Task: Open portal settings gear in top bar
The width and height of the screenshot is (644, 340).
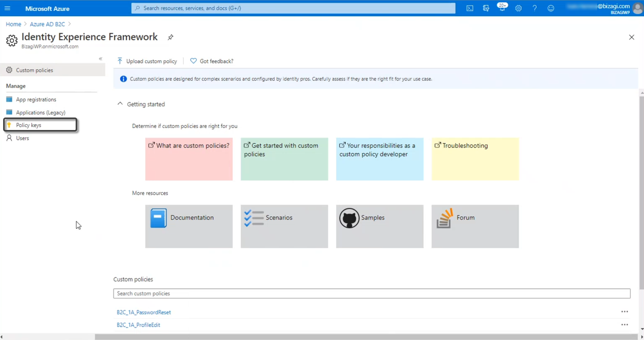Action: coord(518,8)
